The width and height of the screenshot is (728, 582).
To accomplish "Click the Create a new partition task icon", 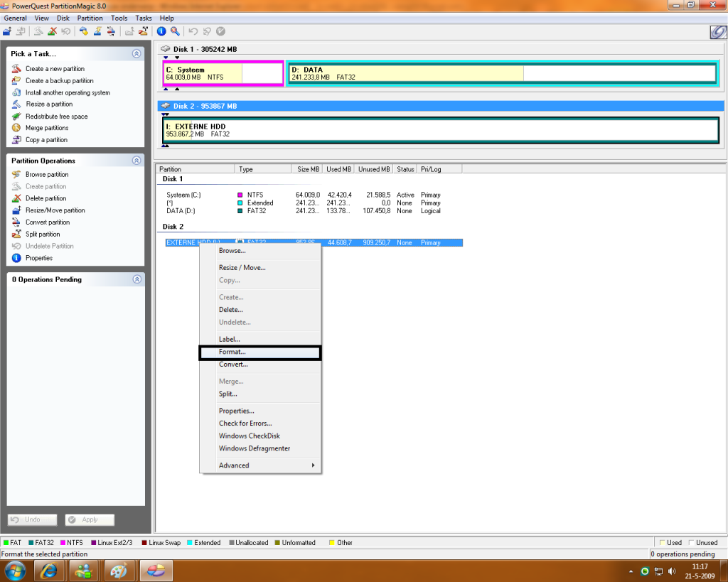I will (16, 69).
